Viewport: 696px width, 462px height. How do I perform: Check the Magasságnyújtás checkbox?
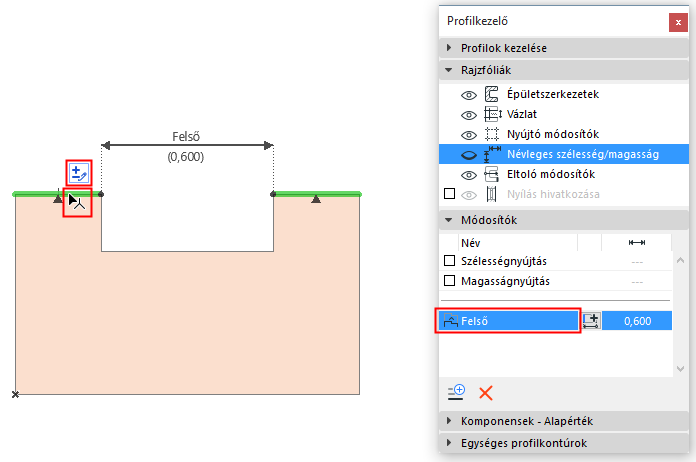click(450, 280)
